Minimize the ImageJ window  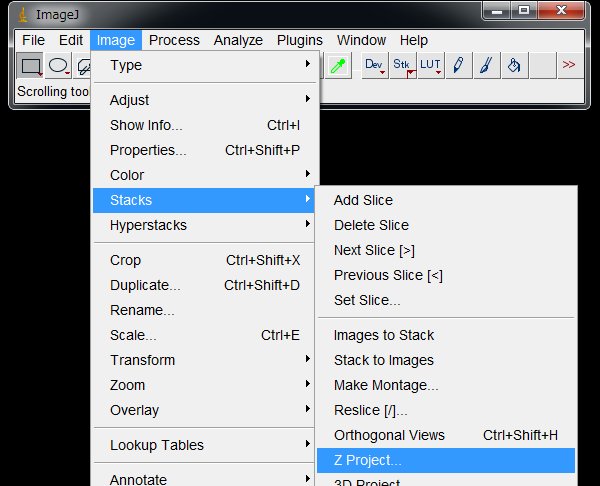point(497,10)
